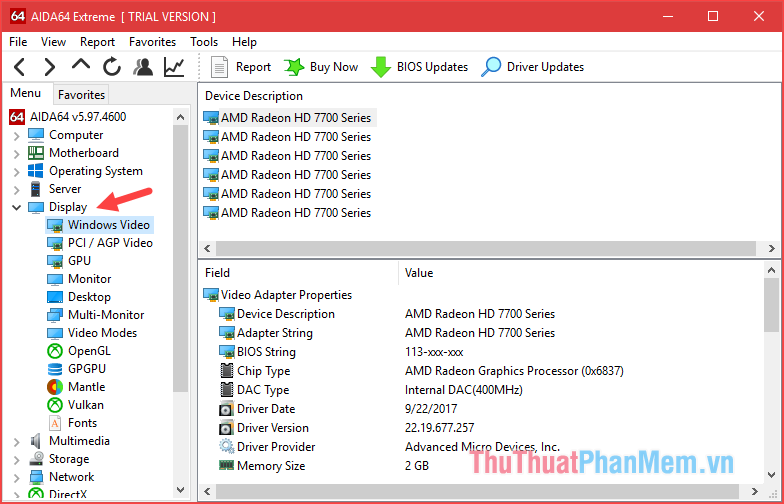Click the green star Buy Now icon
This screenshot has height=504, width=784.
pyautogui.click(x=294, y=67)
